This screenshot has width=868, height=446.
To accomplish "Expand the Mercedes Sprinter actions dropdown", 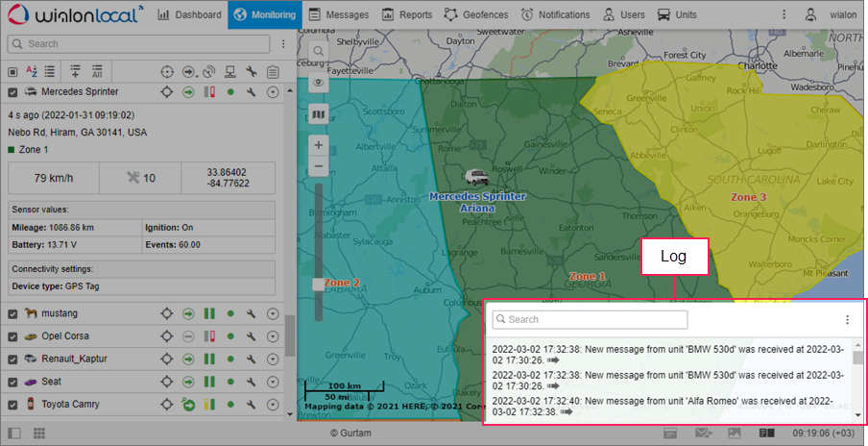I will pyautogui.click(x=273, y=92).
